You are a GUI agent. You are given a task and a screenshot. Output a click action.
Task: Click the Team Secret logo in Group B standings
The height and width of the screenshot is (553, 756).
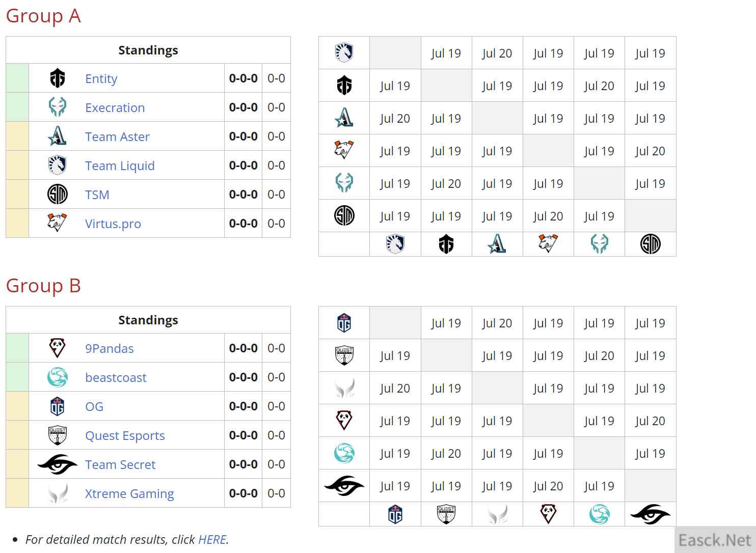[x=57, y=464]
